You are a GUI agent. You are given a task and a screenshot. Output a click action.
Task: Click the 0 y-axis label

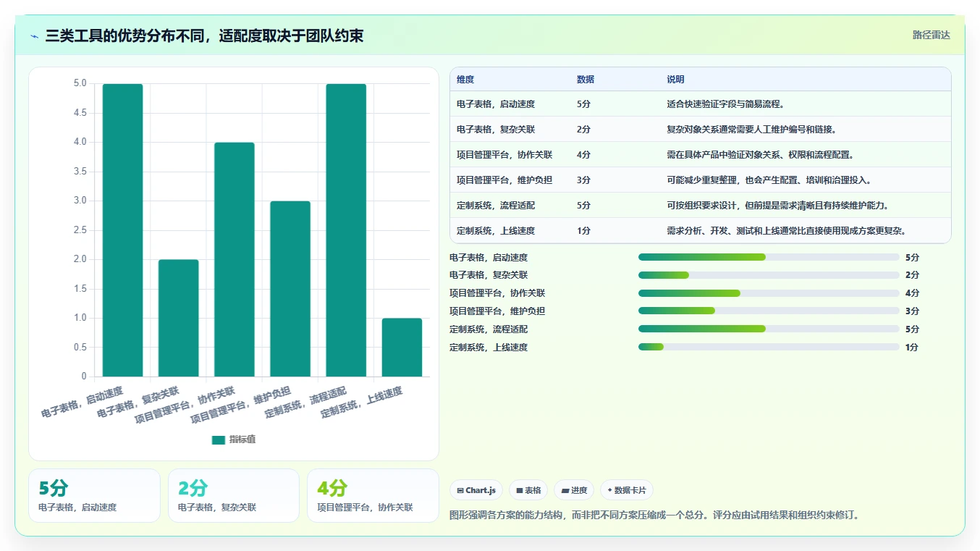[x=84, y=377]
